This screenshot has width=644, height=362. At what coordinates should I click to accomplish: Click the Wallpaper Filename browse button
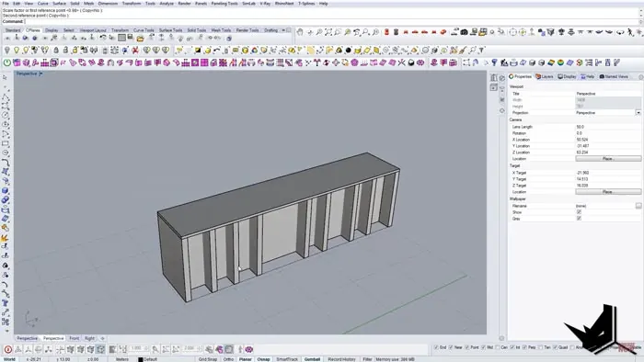click(x=638, y=206)
